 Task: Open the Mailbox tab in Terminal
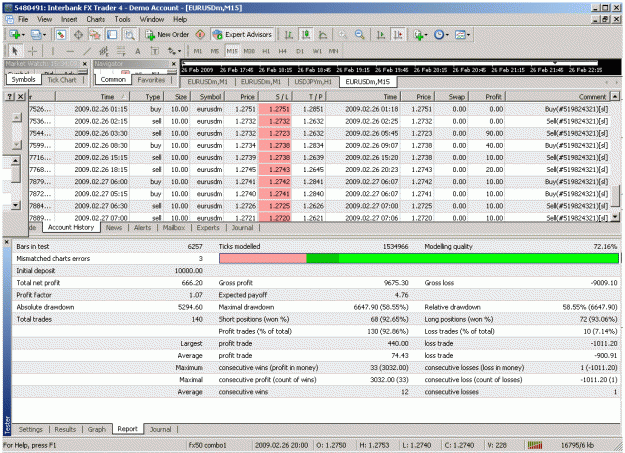coord(174,228)
